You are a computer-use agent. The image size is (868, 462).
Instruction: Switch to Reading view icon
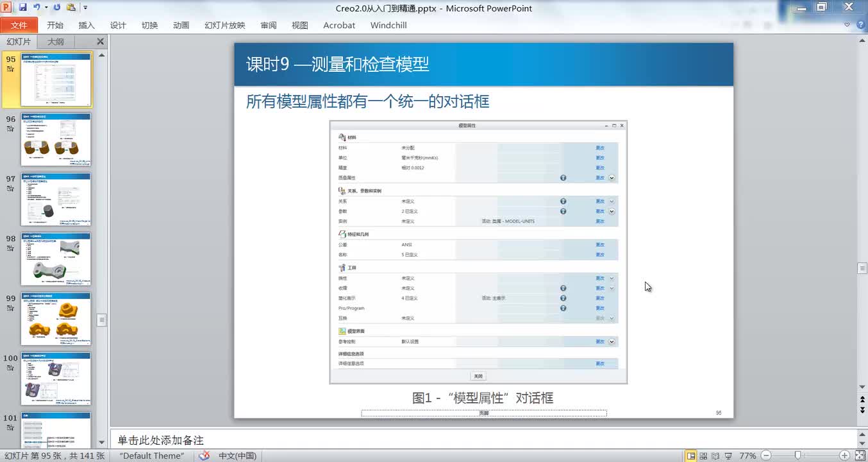[x=715, y=456]
